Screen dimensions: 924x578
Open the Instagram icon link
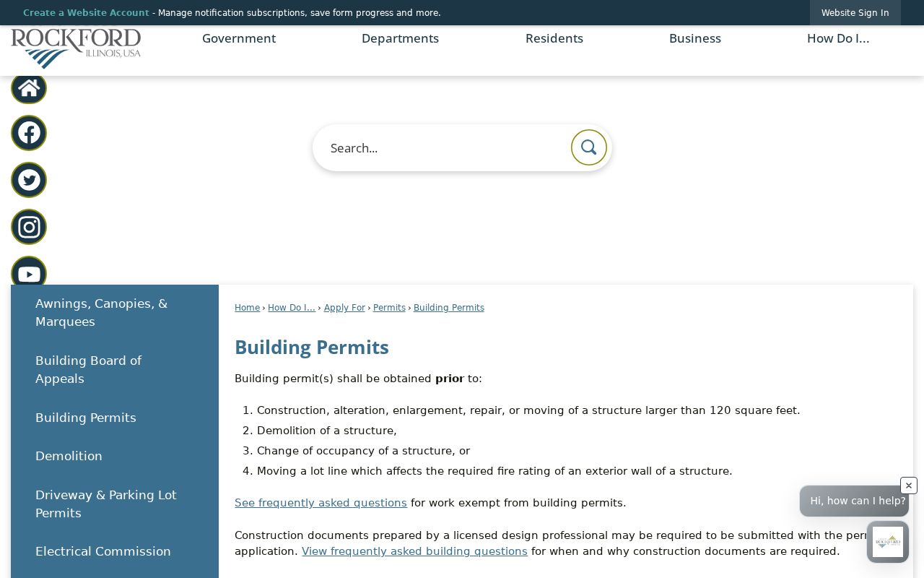(29, 227)
